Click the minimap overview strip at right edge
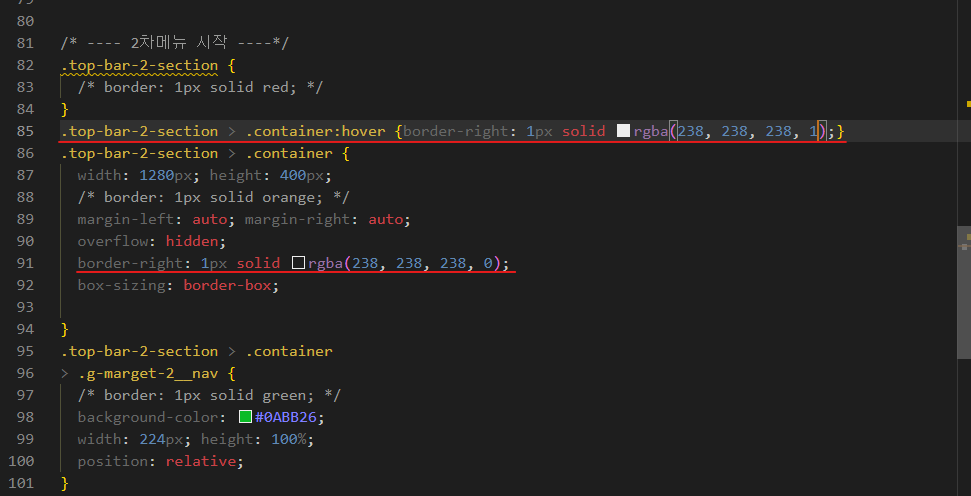The height and width of the screenshot is (496, 971). (964, 248)
